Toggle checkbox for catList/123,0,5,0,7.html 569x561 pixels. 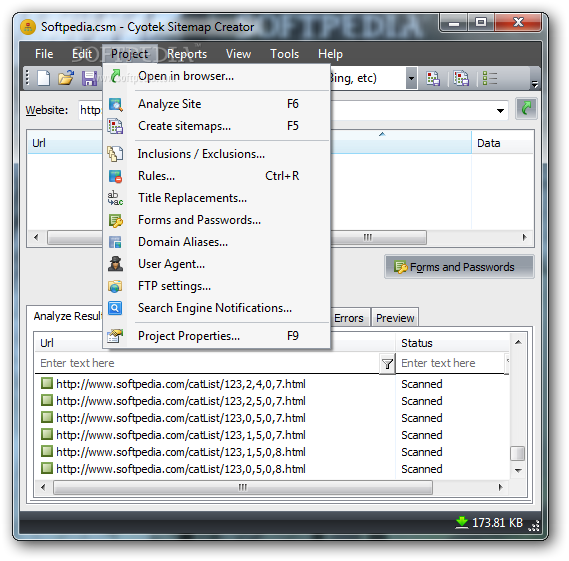coord(47,417)
